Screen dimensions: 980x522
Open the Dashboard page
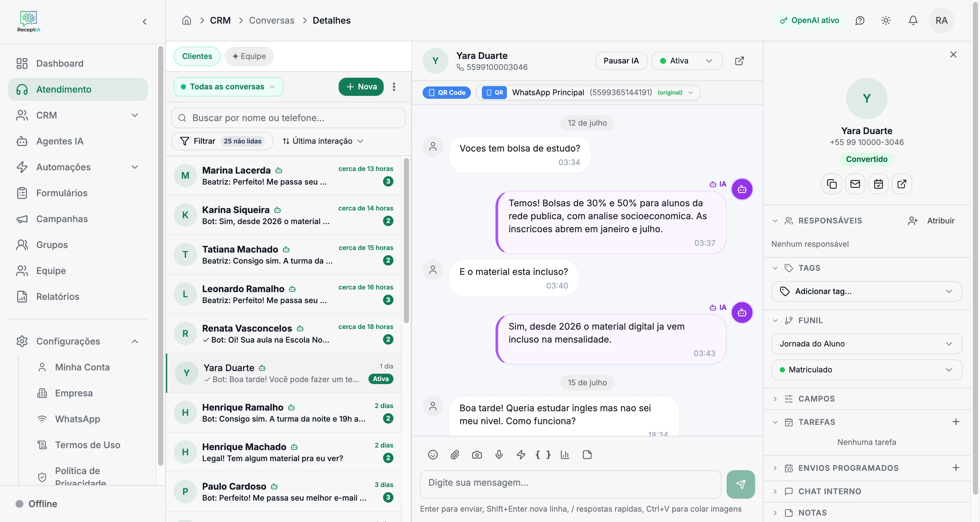tap(77, 63)
